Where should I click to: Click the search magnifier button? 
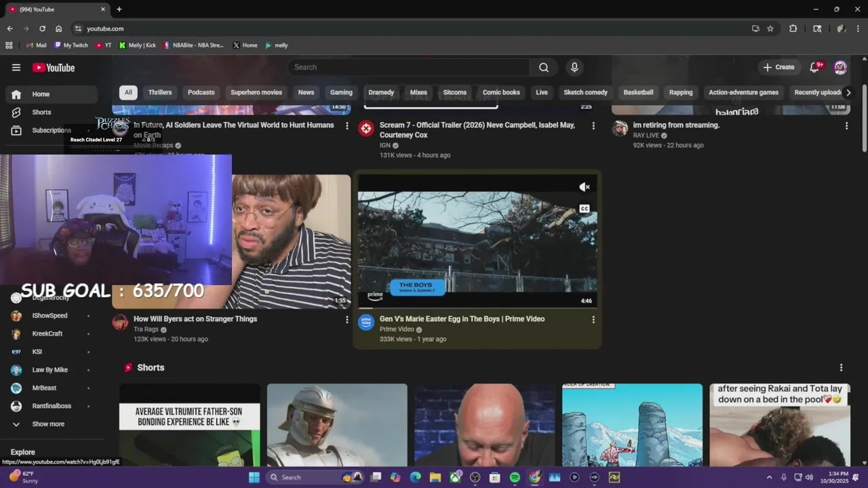(x=544, y=67)
